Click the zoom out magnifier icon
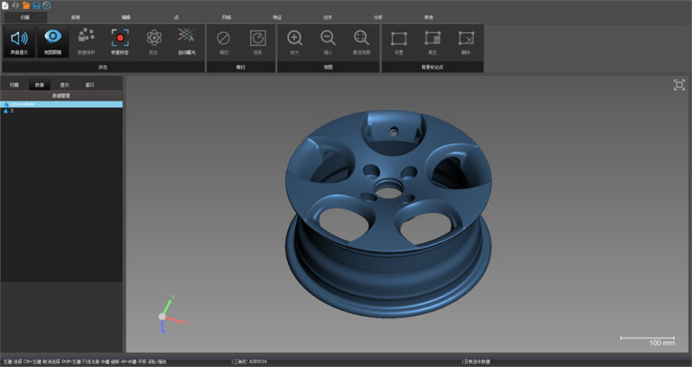693x367 pixels. click(328, 38)
